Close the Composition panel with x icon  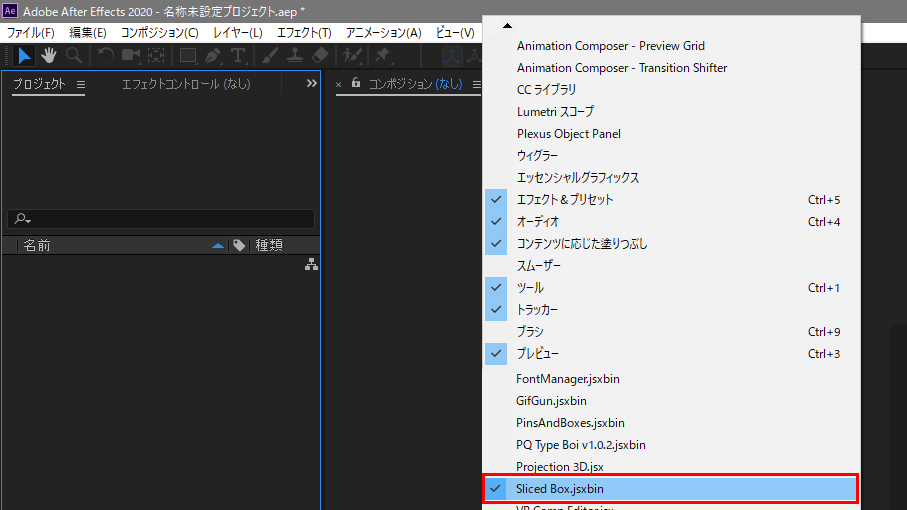[x=338, y=84]
